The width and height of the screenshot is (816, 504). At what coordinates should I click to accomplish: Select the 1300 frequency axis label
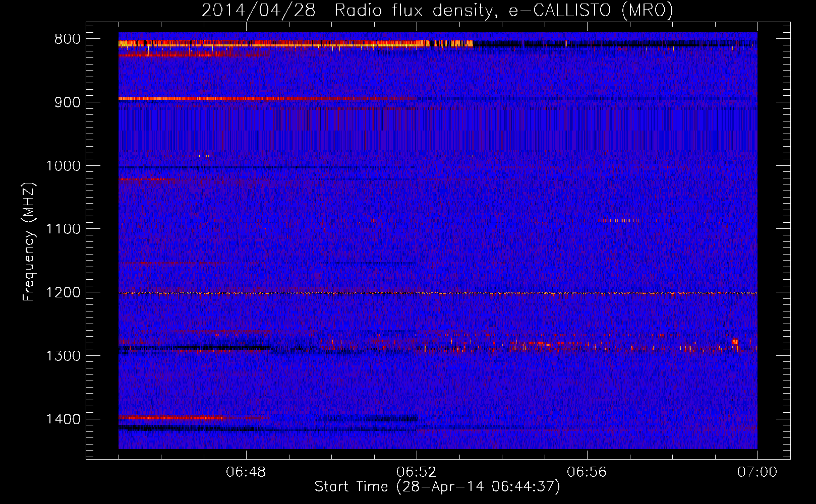coord(64,356)
